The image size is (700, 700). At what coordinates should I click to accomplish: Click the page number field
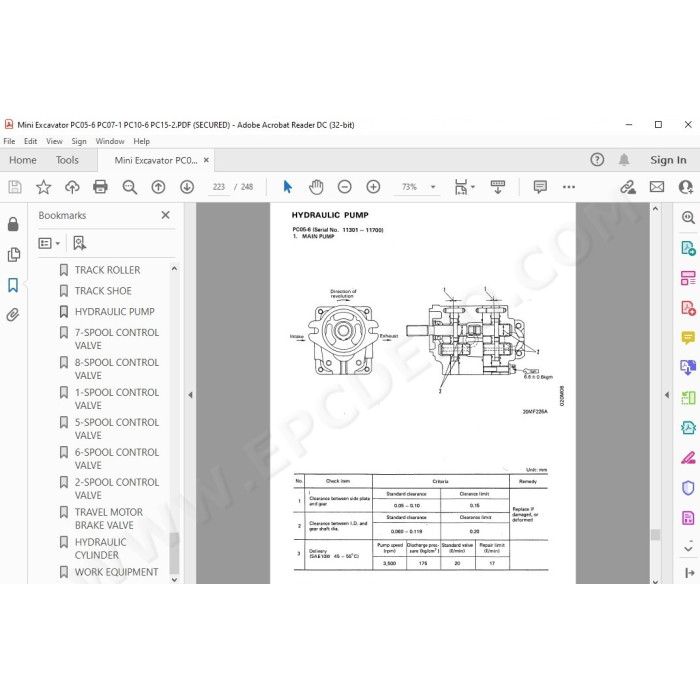click(x=219, y=187)
